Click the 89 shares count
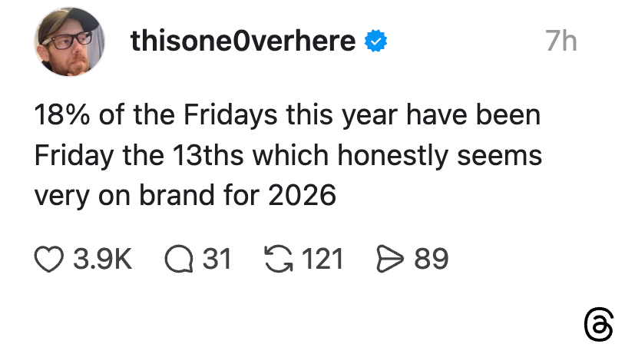 (x=431, y=259)
